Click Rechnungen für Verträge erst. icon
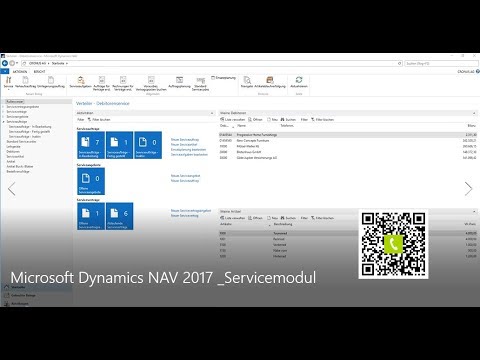 pos(123,83)
